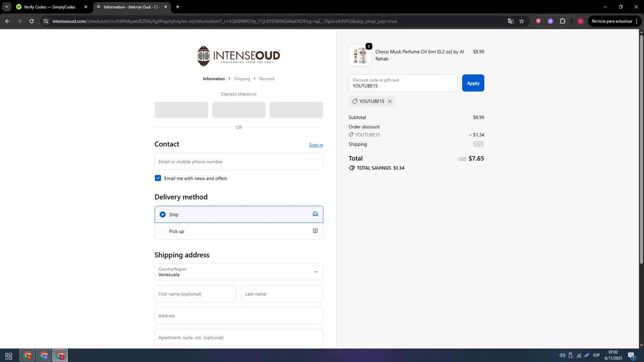
Task: Click the Total Savings tag icon
Action: point(352,168)
